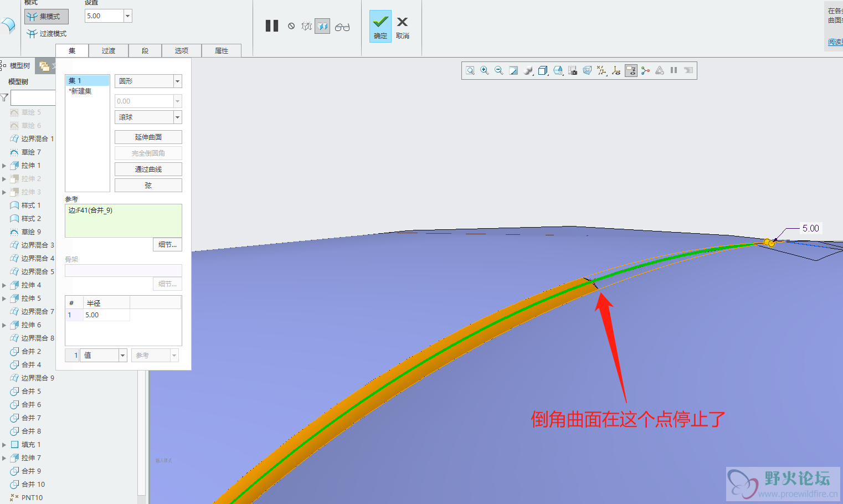This screenshot has width=843, height=504.
Task: Click the Refit view icon
Action: [x=470, y=70]
